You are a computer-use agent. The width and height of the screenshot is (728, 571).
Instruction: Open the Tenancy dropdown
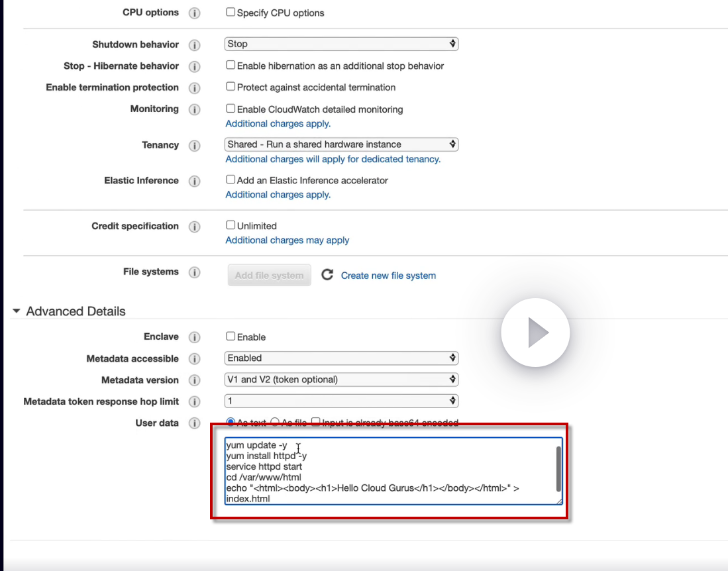[x=341, y=144]
